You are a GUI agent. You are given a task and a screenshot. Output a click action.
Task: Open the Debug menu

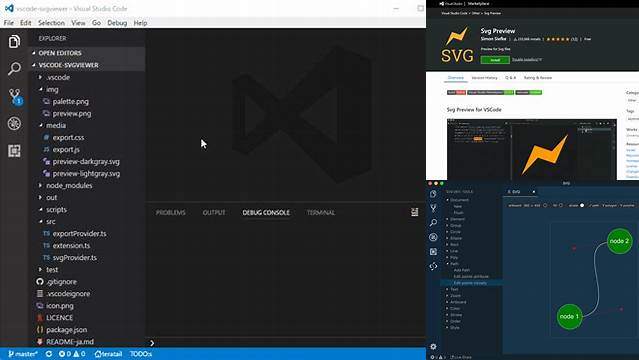(x=117, y=23)
